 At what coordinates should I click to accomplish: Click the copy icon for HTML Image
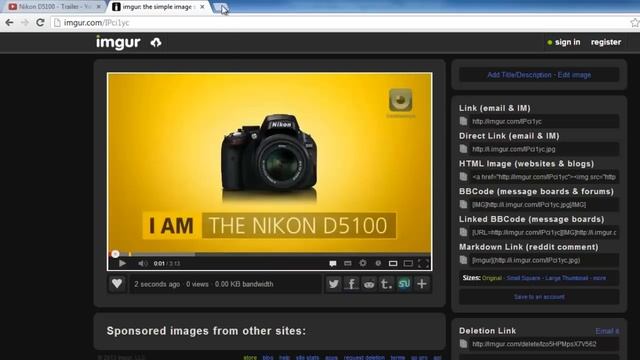pyautogui.click(x=463, y=177)
